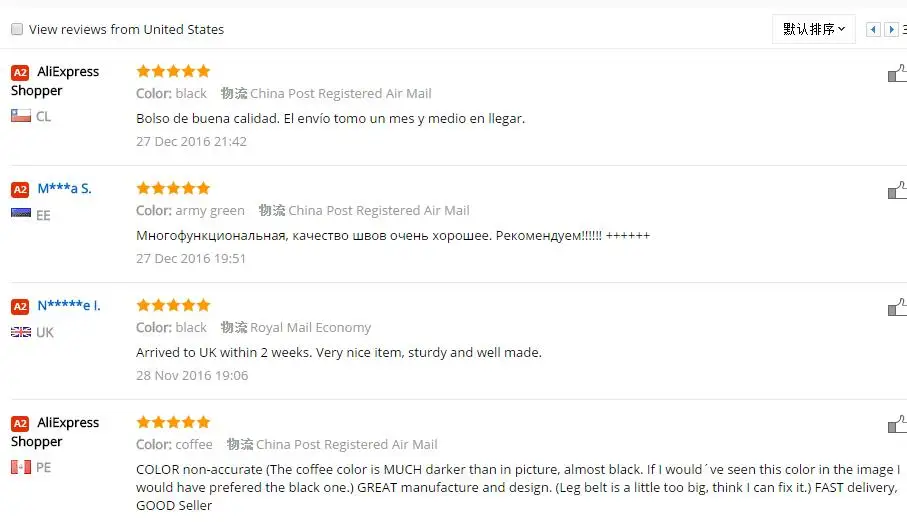907x522 pixels.
Task: Like N*****e I.'s review thumbs-up
Action: (x=897, y=307)
